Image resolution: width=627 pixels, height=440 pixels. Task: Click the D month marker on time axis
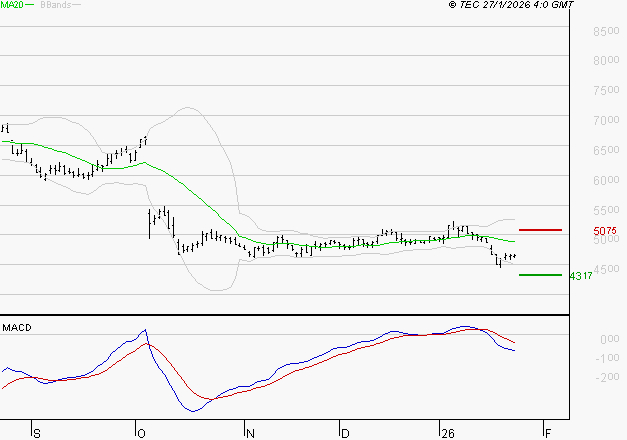click(x=345, y=434)
